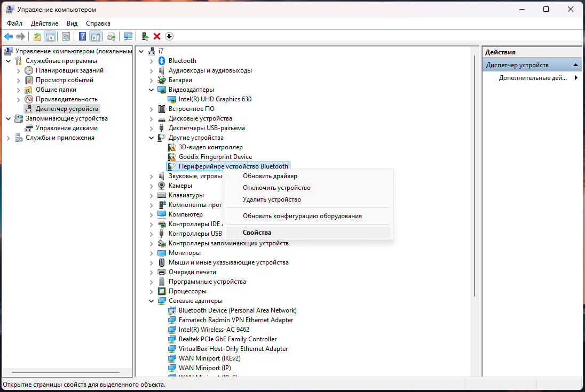This screenshot has width=585, height=392.
Task: Click the Клавиатуры keyboard icon
Action: (x=162, y=195)
